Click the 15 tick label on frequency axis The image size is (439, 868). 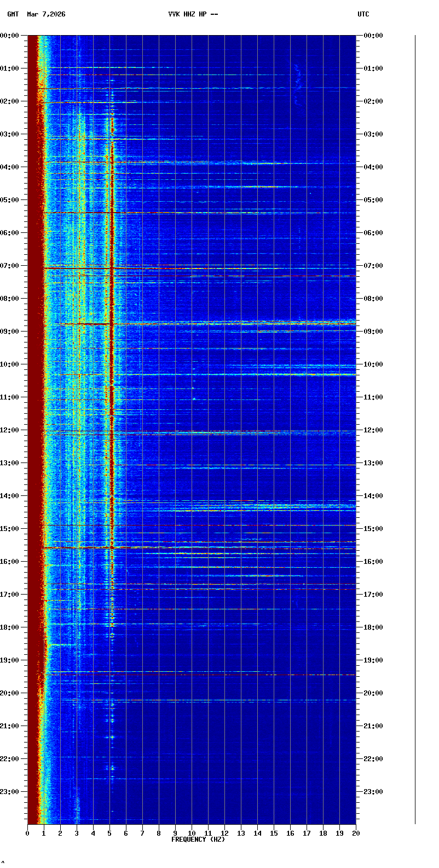click(274, 833)
